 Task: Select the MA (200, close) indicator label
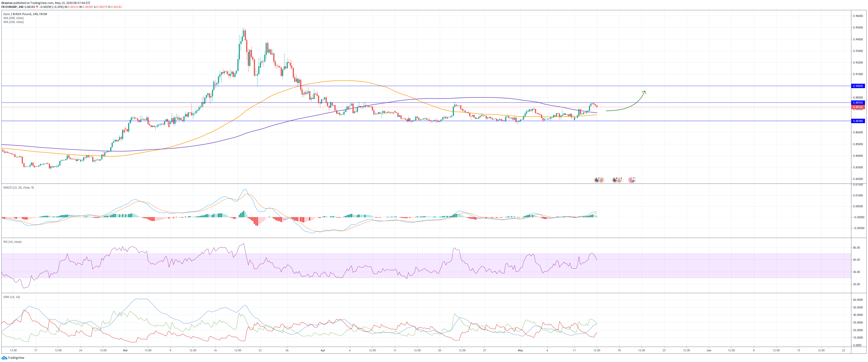coord(13,18)
